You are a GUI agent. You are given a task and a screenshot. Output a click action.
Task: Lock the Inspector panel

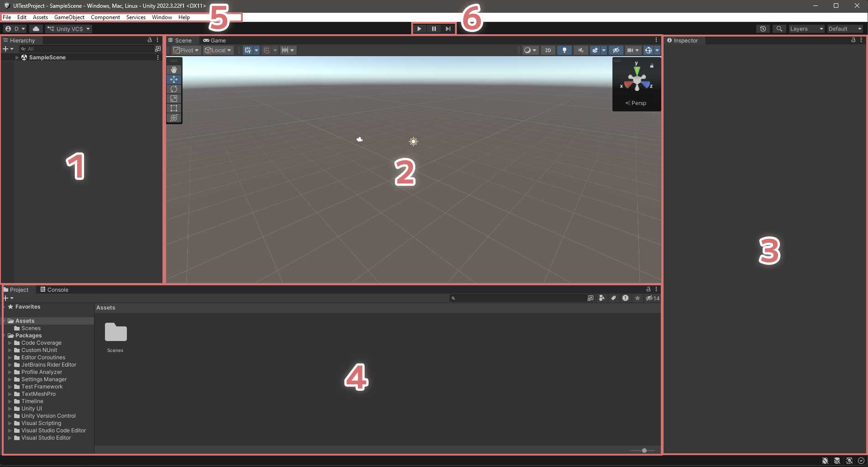tap(853, 40)
